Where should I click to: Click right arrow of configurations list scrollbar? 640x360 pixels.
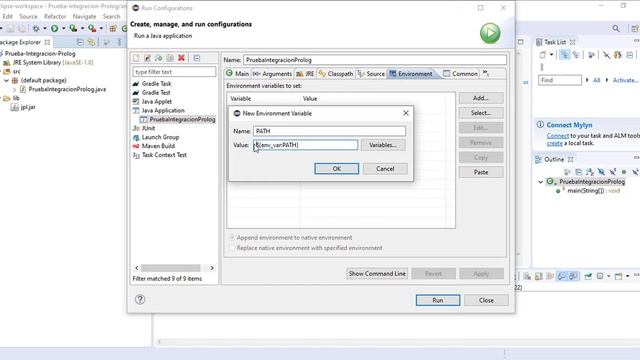212,268
